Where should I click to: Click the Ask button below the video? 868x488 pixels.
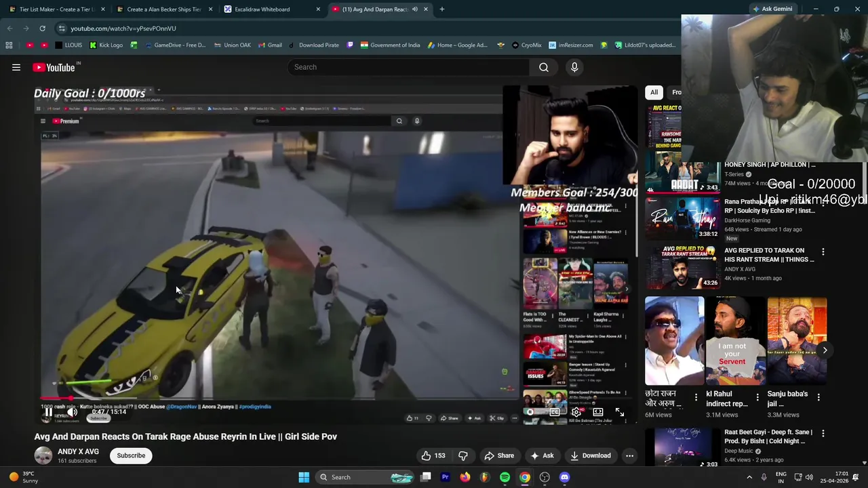click(542, 455)
